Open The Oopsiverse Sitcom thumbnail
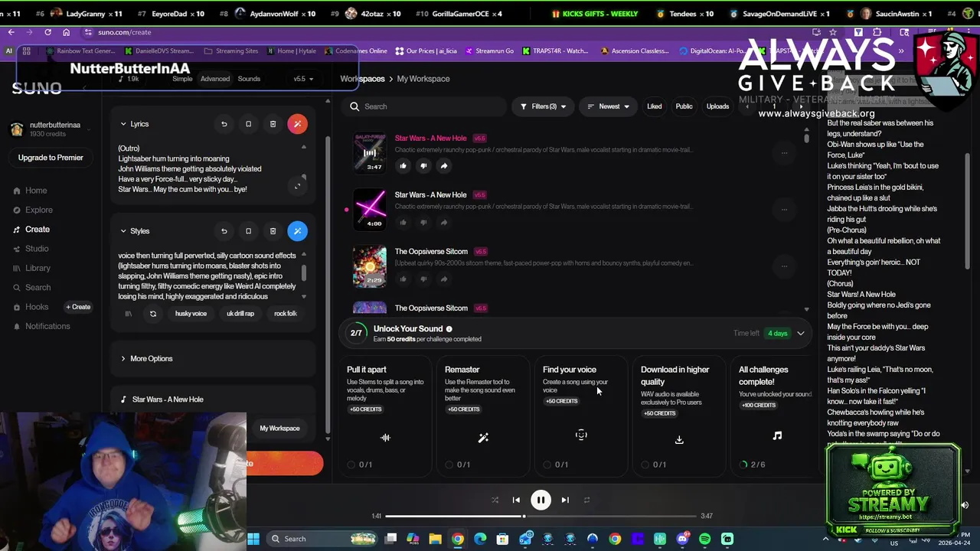 point(369,266)
